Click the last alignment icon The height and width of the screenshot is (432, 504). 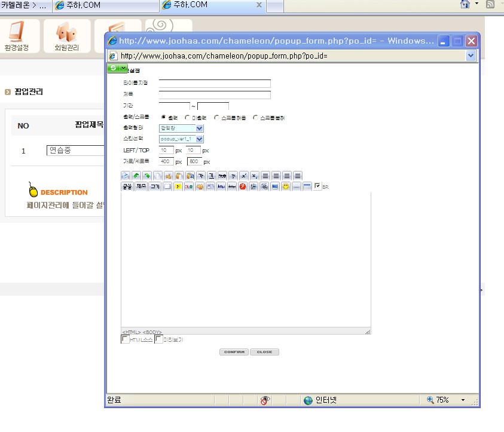pyautogui.click(x=298, y=176)
